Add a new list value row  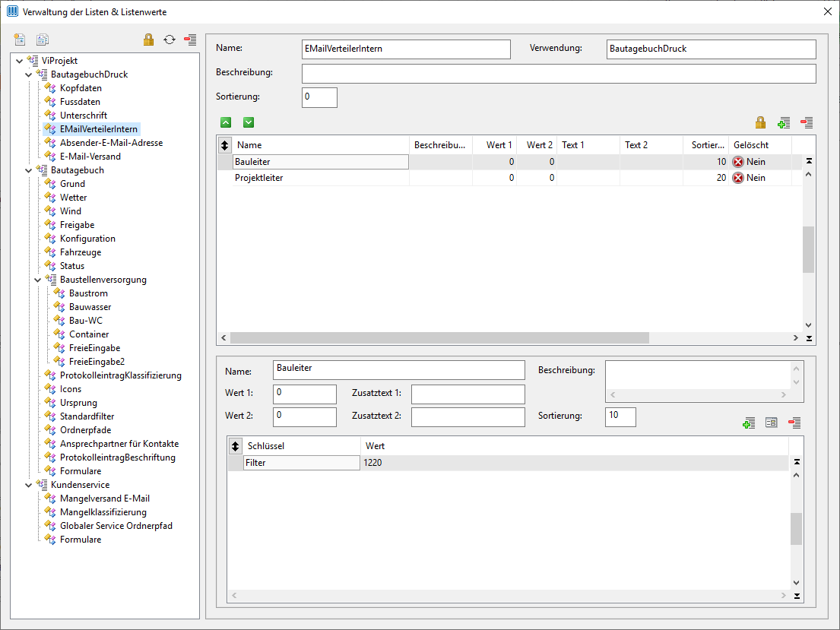[x=783, y=122]
